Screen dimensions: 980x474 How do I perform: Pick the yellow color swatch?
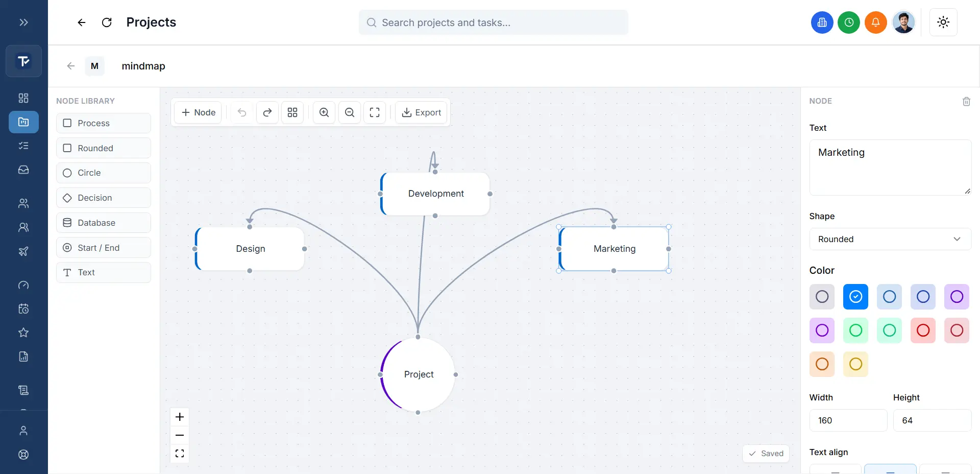point(855,364)
